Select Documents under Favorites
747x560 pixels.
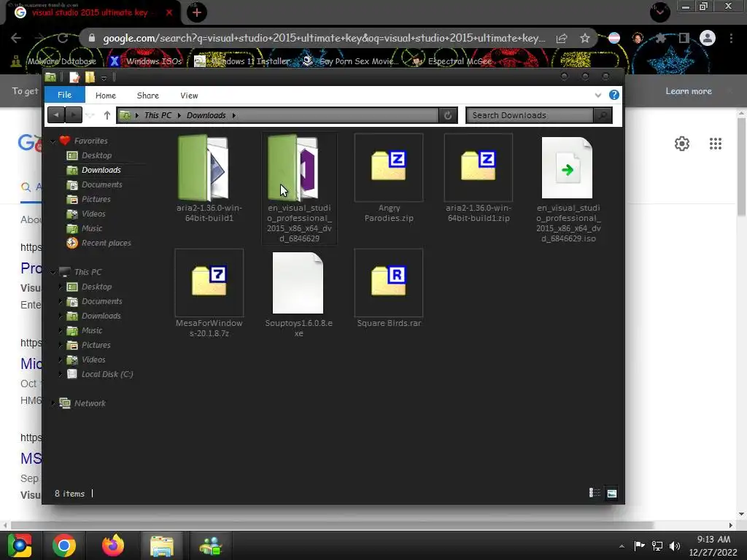pyautogui.click(x=95, y=184)
